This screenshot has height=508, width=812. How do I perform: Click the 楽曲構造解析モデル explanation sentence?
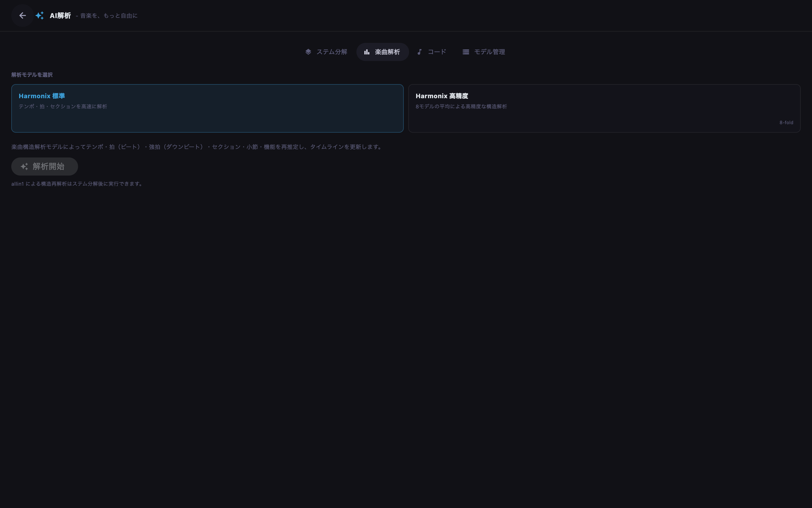[197, 147]
